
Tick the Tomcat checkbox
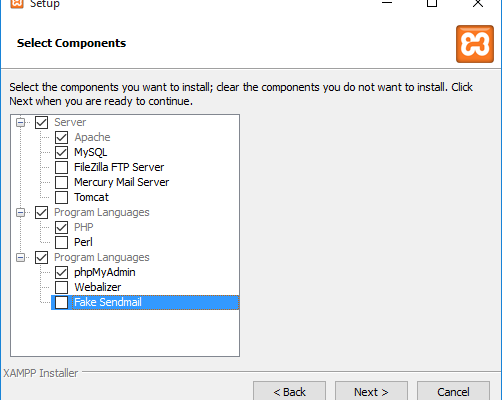(62, 197)
